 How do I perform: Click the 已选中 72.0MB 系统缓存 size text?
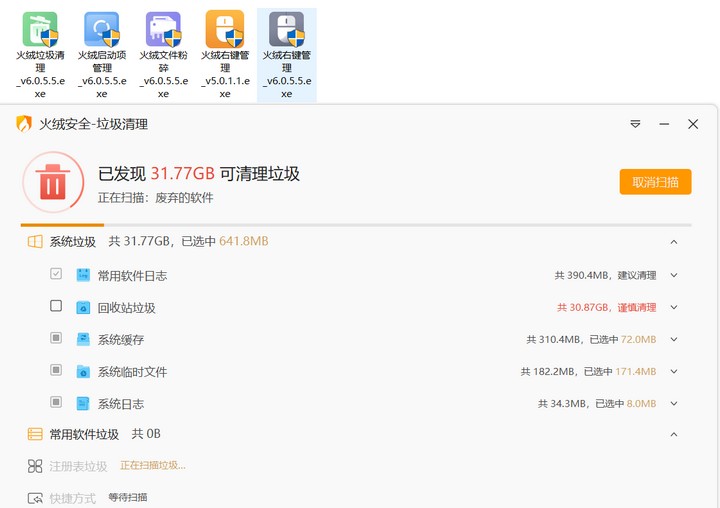click(623, 339)
